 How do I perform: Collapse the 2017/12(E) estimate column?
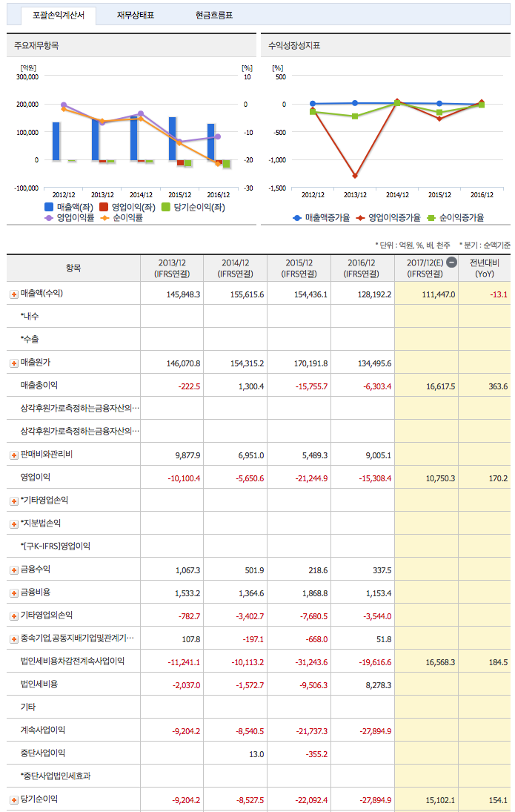coord(451,262)
